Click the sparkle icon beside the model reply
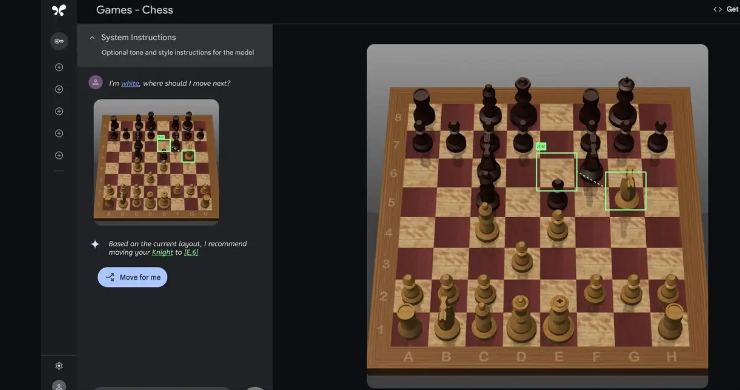 click(95, 244)
